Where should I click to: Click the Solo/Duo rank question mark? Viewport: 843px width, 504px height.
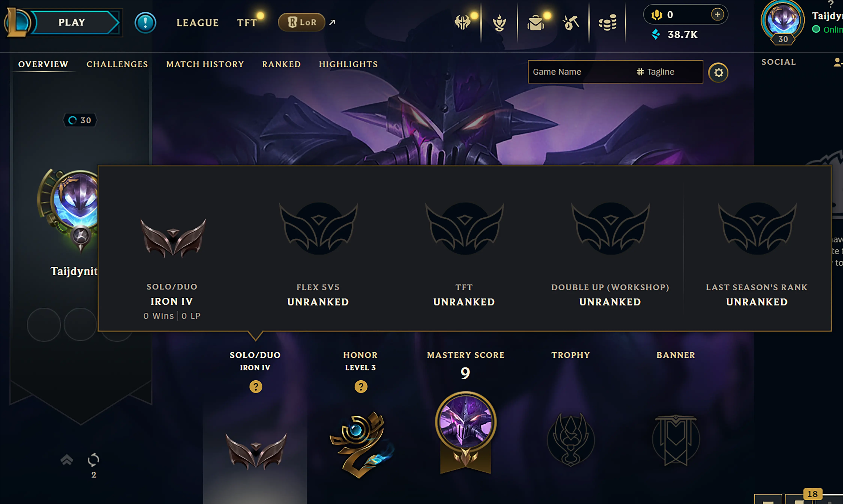(x=255, y=387)
